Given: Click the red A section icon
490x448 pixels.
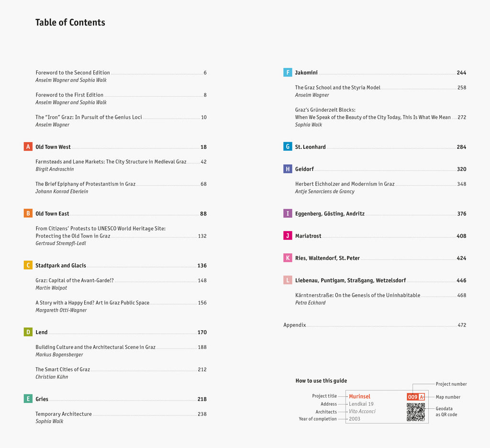Looking at the screenshot, I should 28,147.
